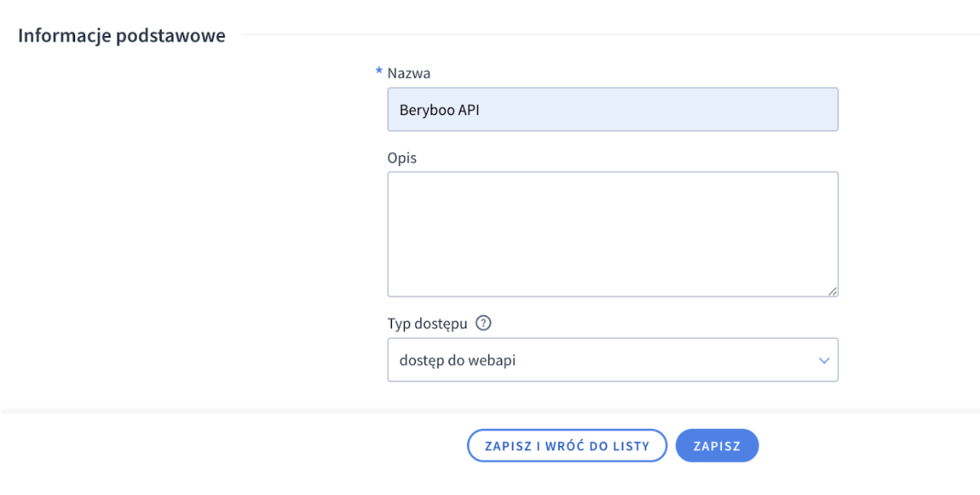Viewport: 980px width, 495px height.
Task: Focus the Nazwa input field
Action: tap(612, 109)
